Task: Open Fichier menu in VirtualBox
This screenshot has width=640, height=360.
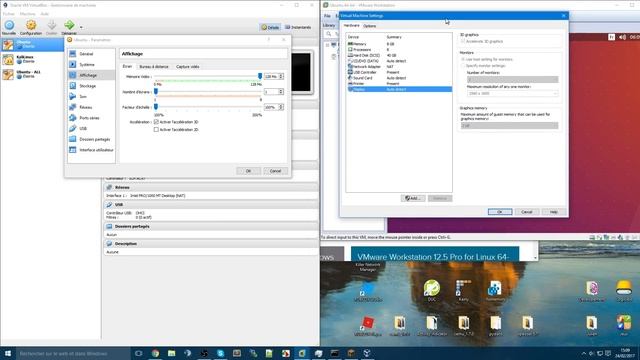Action: [9, 14]
